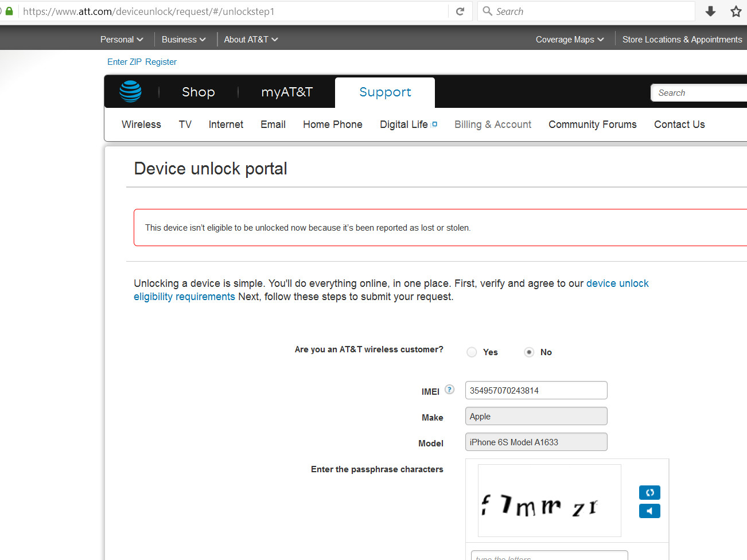Refresh the captcha passphrase image
Viewport: 747px width, 560px height.
coord(649,492)
